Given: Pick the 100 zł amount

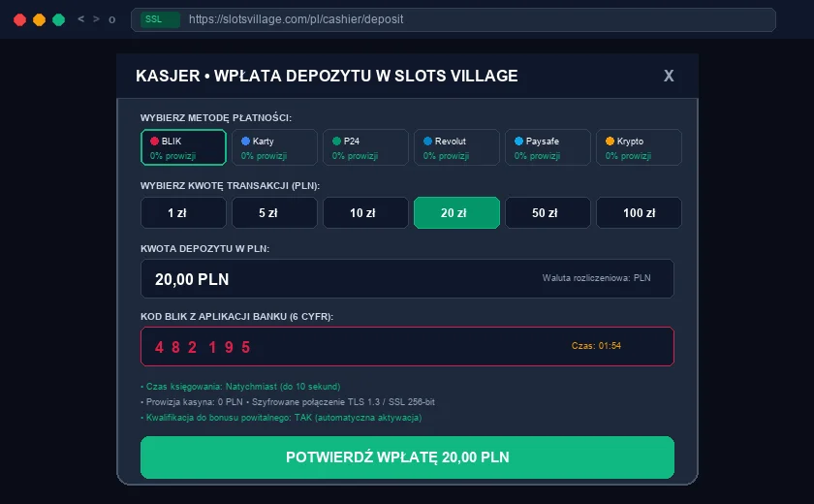Looking at the screenshot, I should (639, 213).
